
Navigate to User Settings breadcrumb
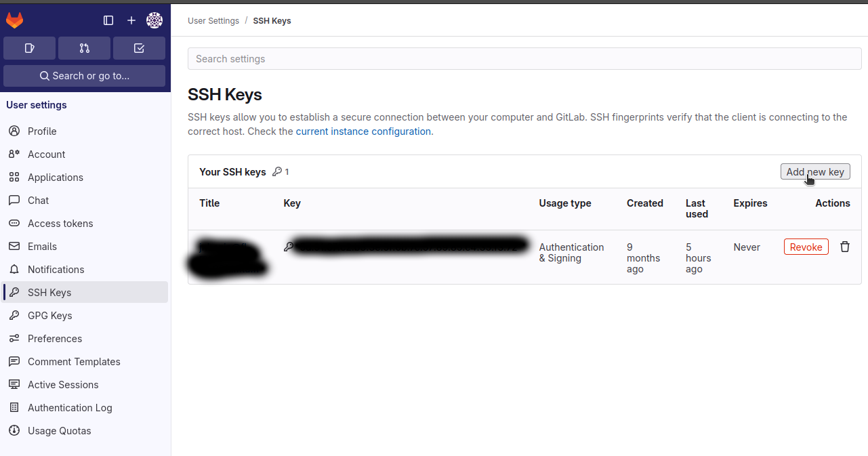pyautogui.click(x=213, y=20)
